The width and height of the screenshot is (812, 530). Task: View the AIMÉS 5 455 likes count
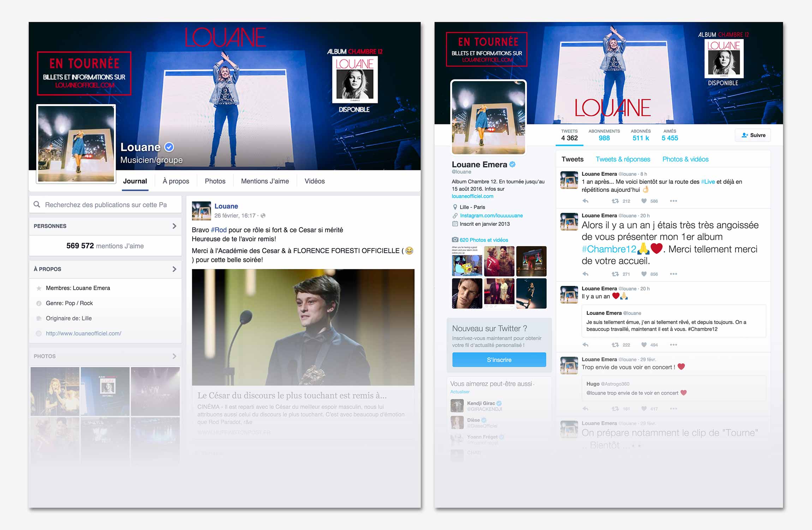coord(670,135)
